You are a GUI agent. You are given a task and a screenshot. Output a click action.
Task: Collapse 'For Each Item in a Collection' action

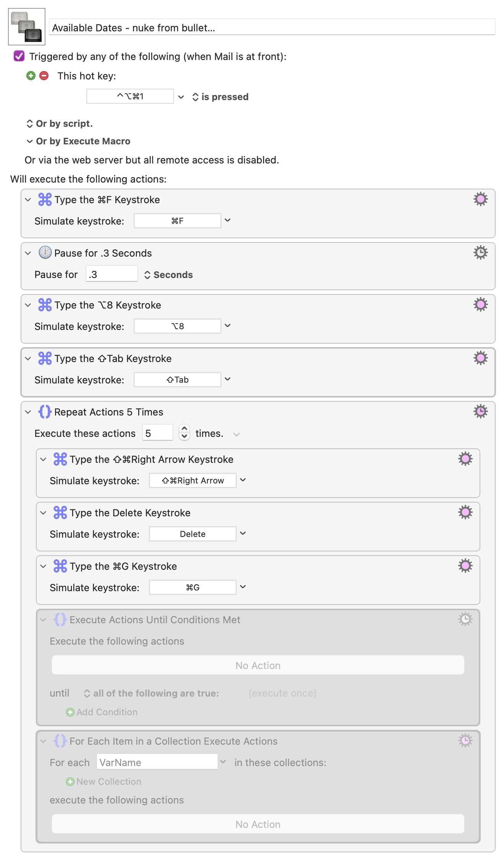[43, 741]
